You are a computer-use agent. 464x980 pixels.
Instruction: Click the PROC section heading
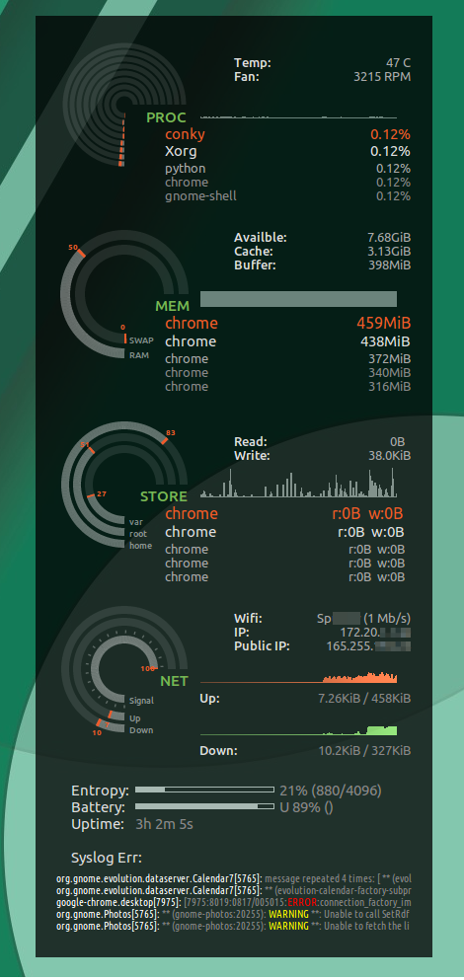[166, 117]
